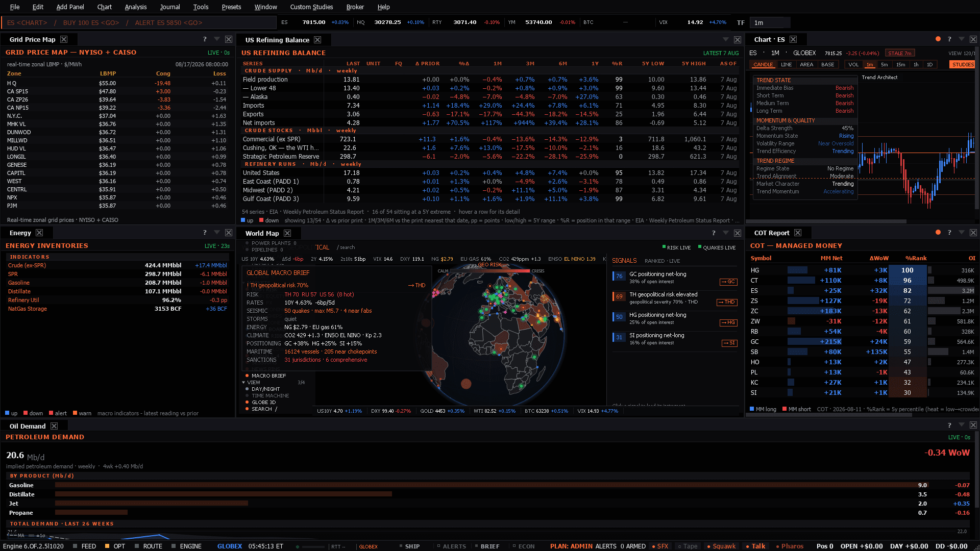Close the World Map tab with its X icon
Screen dimensions: 980x551
tap(287, 233)
